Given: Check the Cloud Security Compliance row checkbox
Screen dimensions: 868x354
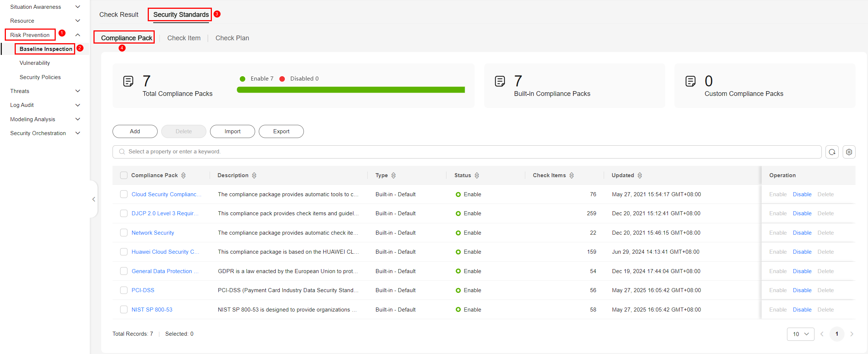Looking at the screenshot, I should (124, 194).
